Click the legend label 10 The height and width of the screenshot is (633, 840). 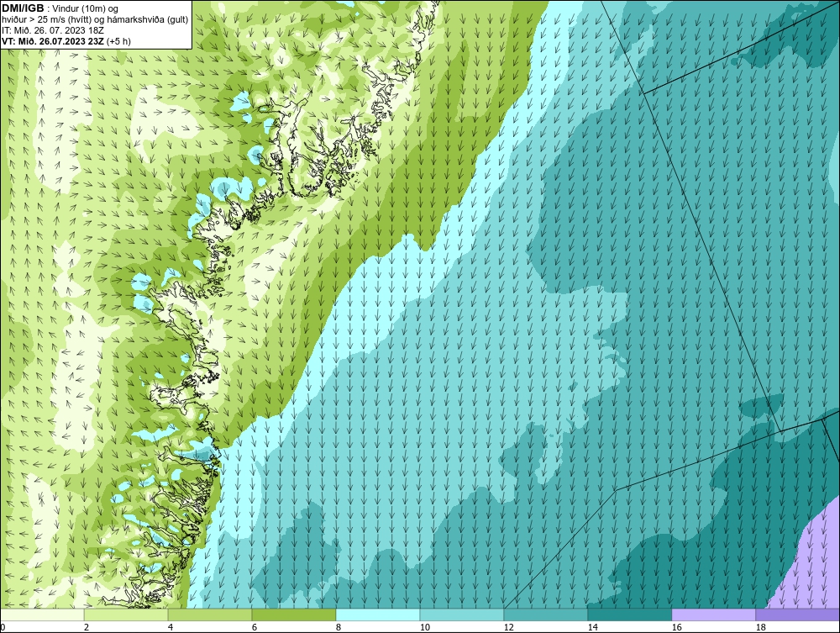[424, 627]
